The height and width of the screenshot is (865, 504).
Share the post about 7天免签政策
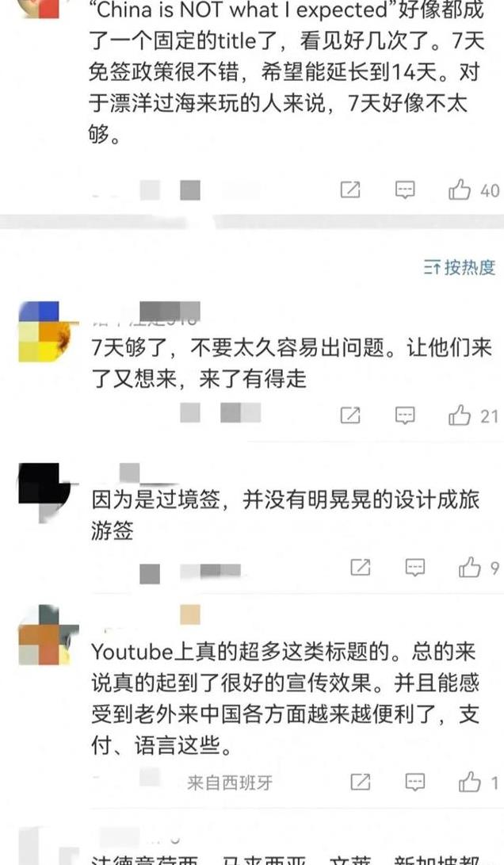350,189
